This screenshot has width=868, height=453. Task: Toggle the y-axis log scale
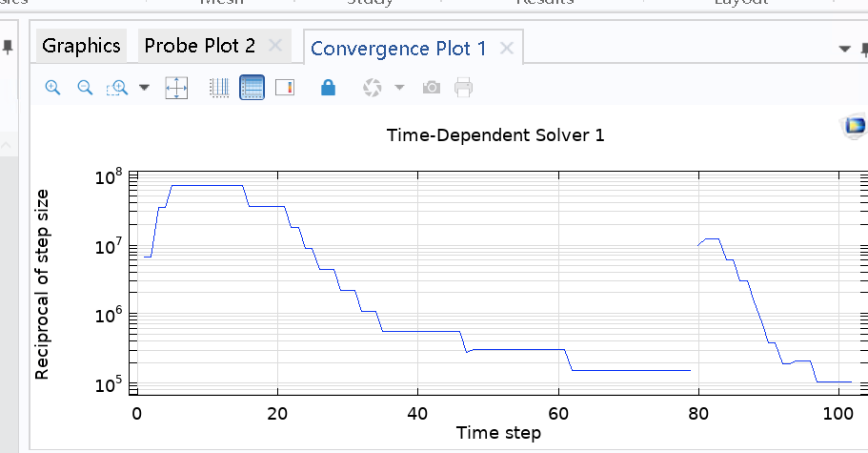(x=252, y=88)
